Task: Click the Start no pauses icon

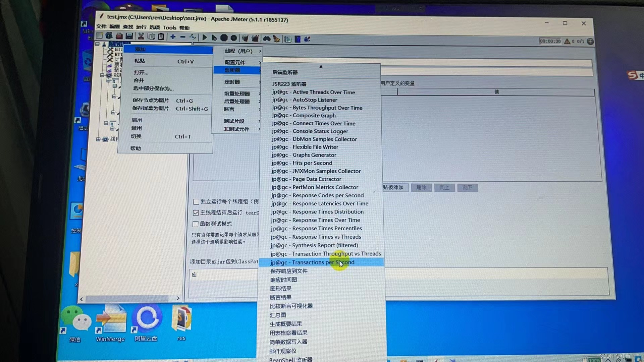Action: 214,38
